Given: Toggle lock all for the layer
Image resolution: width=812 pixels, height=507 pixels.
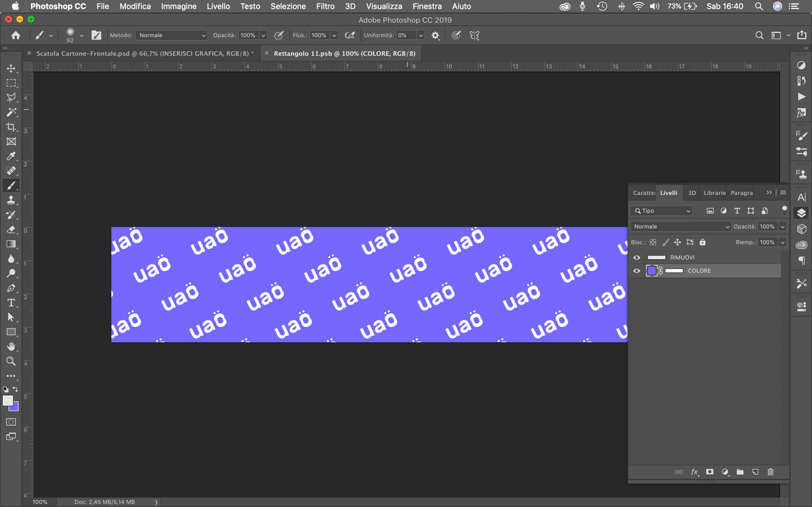Looking at the screenshot, I should (x=703, y=242).
